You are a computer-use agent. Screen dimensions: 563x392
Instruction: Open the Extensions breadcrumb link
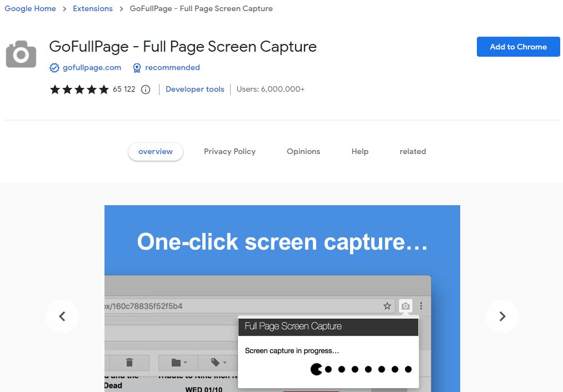pos(93,9)
